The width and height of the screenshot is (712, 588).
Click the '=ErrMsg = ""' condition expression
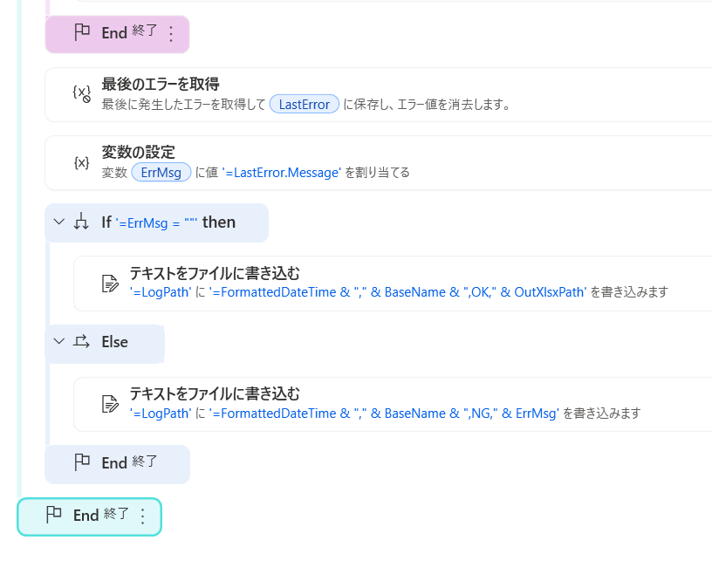(157, 223)
